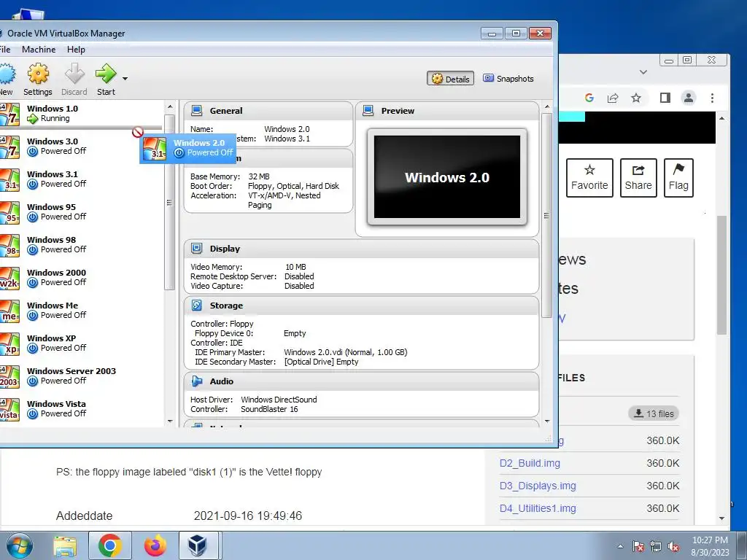Viewport: 747px width, 560px height.
Task: Bookmark page with Chrome star icon
Action: pyautogui.click(x=636, y=98)
